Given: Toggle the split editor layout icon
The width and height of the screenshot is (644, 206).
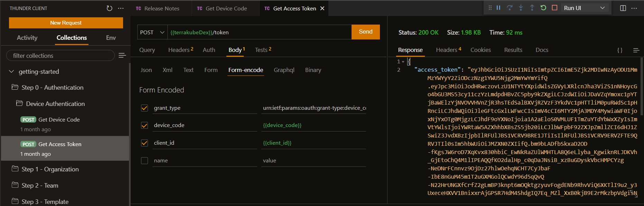Looking at the screenshot, I should pyautogui.click(x=623, y=8).
